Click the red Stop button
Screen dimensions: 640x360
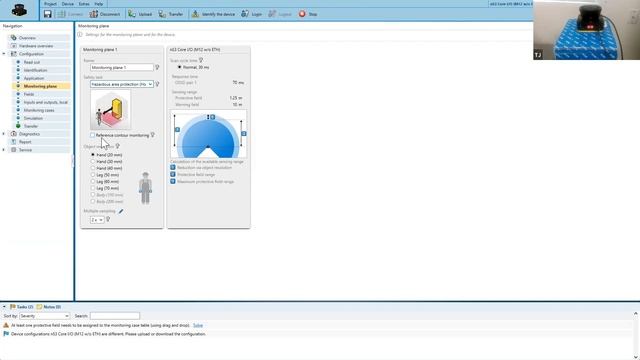pyautogui.click(x=308, y=14)
